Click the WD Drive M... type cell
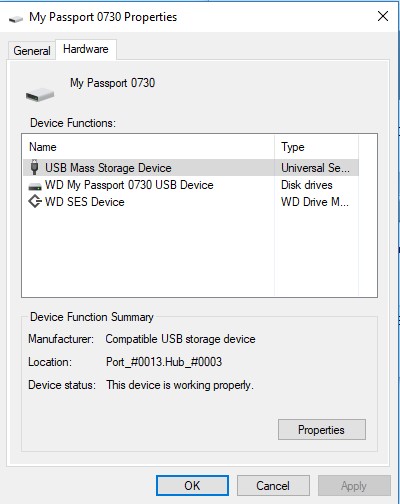400x504 pixels. coord(315,202)
